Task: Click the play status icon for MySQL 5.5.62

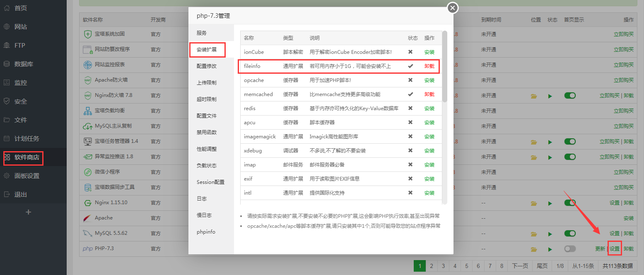Action: pos(550,234)
